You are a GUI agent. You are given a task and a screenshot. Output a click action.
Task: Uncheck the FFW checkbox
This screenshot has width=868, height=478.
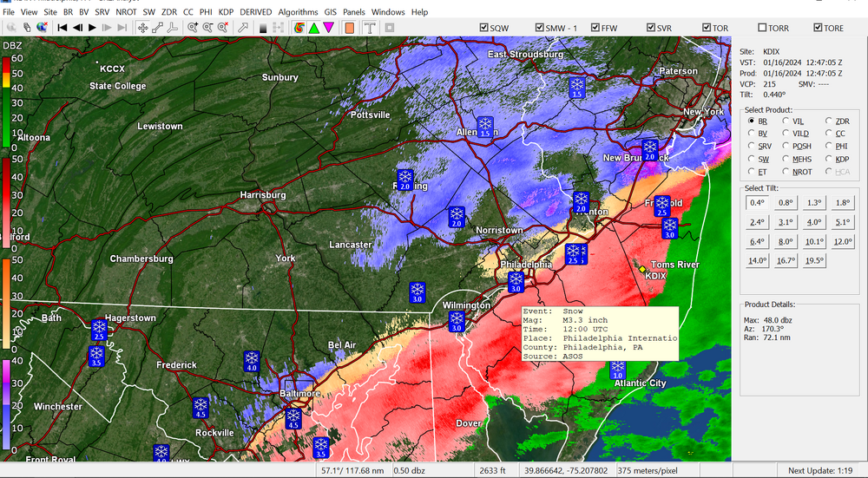coord(604,28)
